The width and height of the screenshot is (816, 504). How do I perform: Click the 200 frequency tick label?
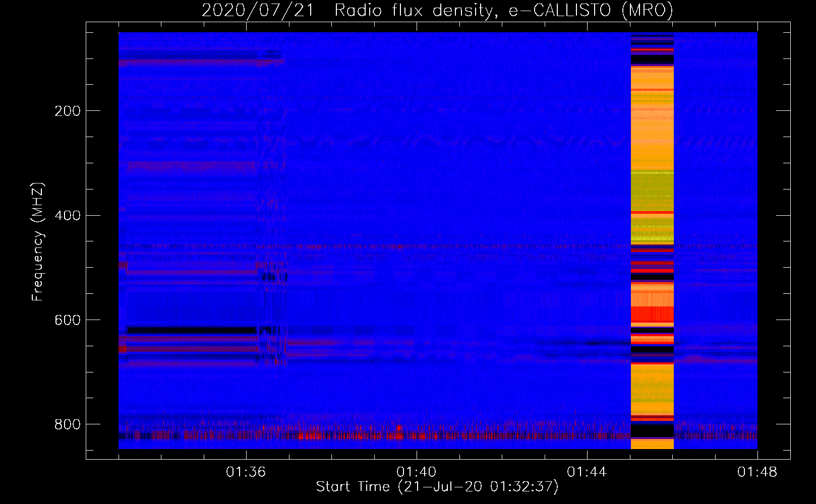pos(68,111)
